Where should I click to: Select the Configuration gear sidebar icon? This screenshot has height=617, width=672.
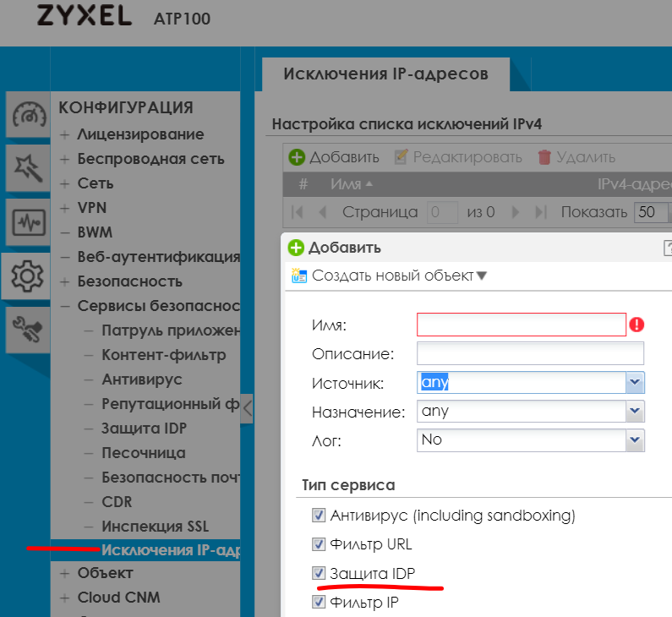(x=28, y=276)
